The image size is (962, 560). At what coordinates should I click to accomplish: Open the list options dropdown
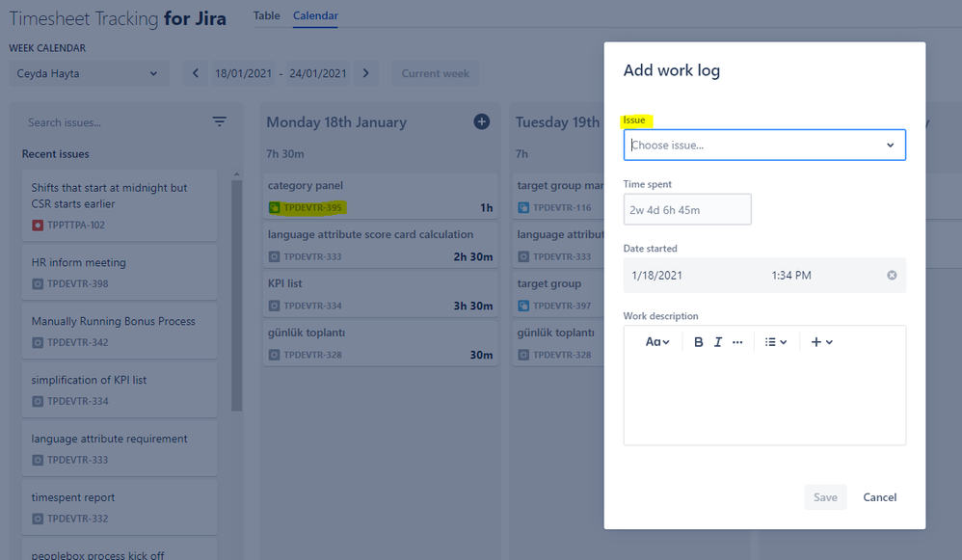pos(776,341)
